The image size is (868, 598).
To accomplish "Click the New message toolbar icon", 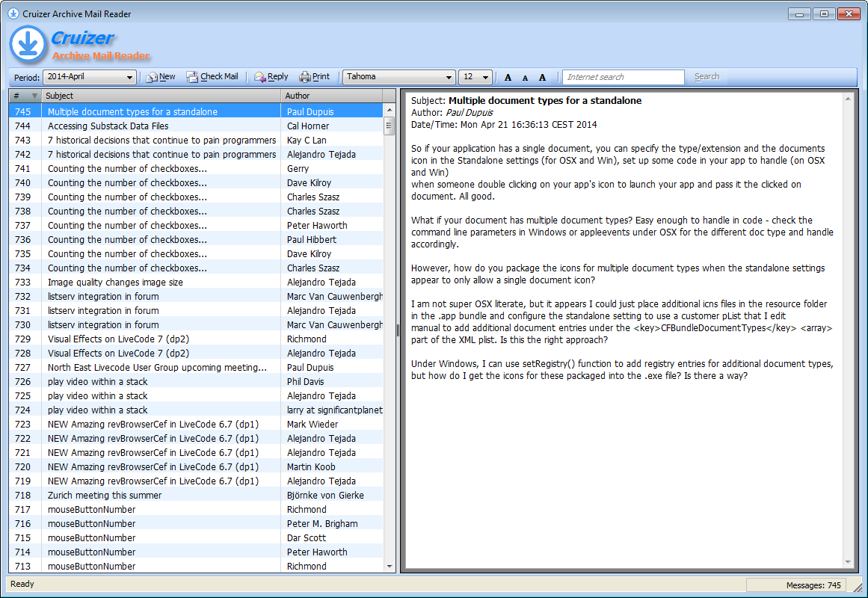I will pyautogui.click(x=153, y=77).
